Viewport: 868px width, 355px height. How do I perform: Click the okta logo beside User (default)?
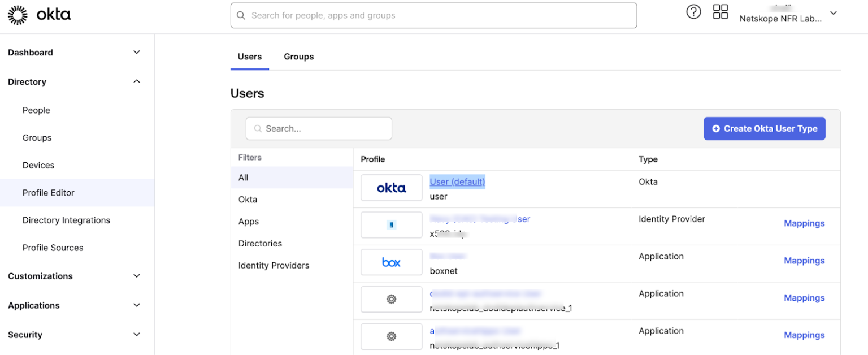pyautogui.click(x=391, y=187)
